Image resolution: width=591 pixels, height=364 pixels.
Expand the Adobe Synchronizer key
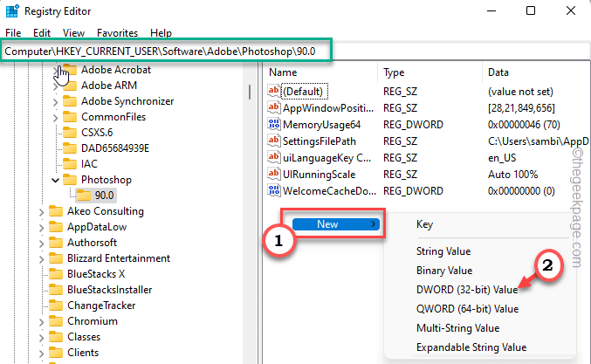point(55,102)
